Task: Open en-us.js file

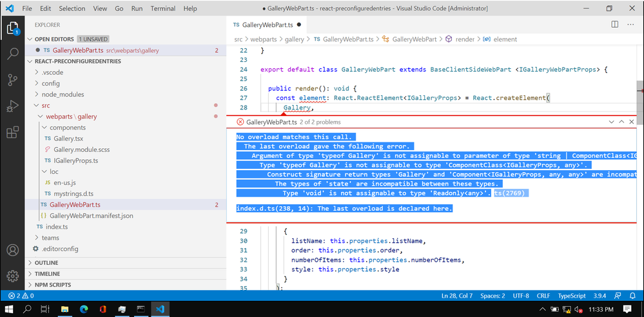Action: [125, 183]
